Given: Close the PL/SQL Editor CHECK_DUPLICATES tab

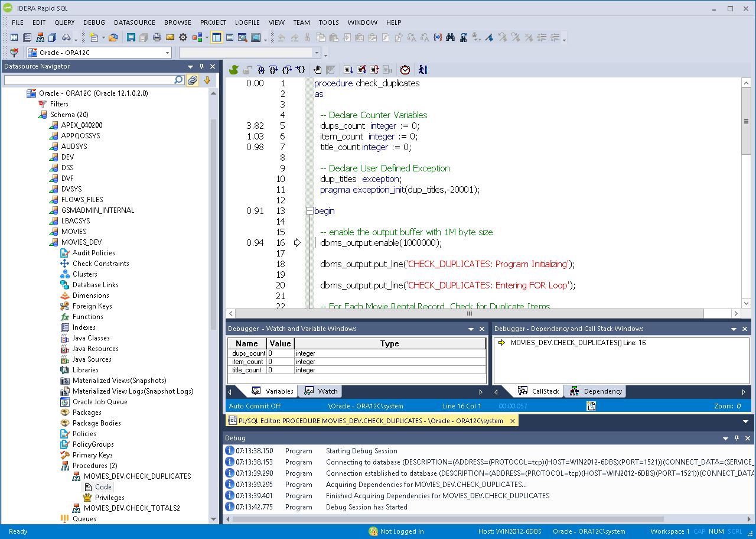Looking at the screenshot, I should point(513,421).
